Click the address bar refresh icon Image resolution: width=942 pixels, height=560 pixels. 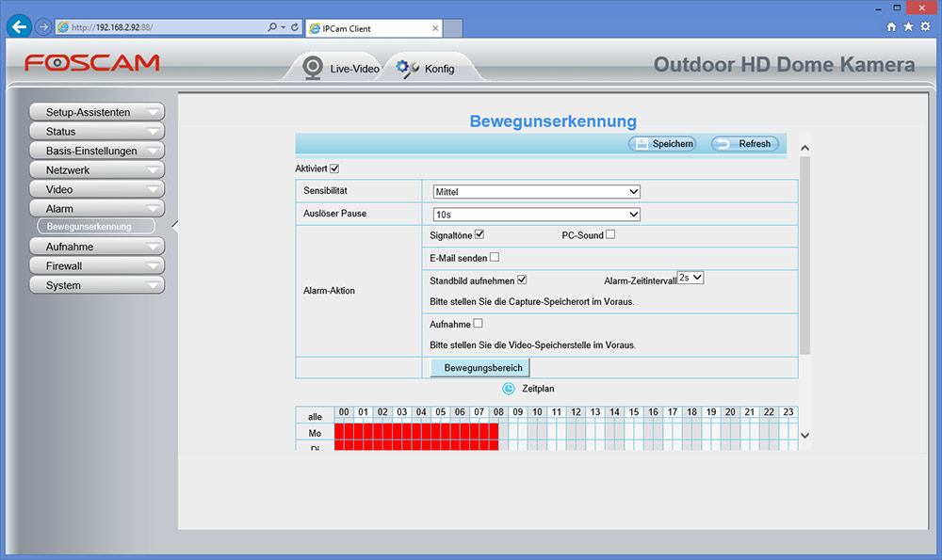[x=295, y=27]
